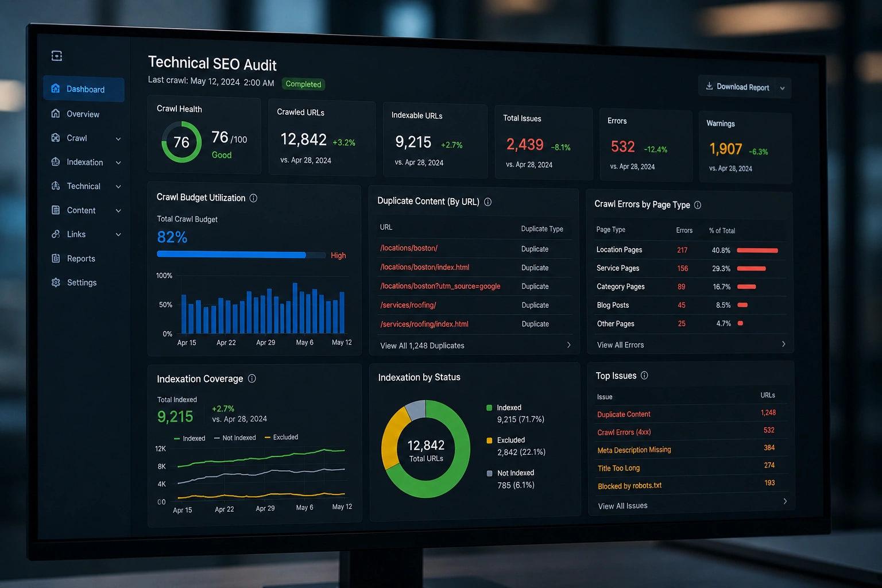Open the Download Report dropdown arrow

pyautogui.click(x=782, y=88)
